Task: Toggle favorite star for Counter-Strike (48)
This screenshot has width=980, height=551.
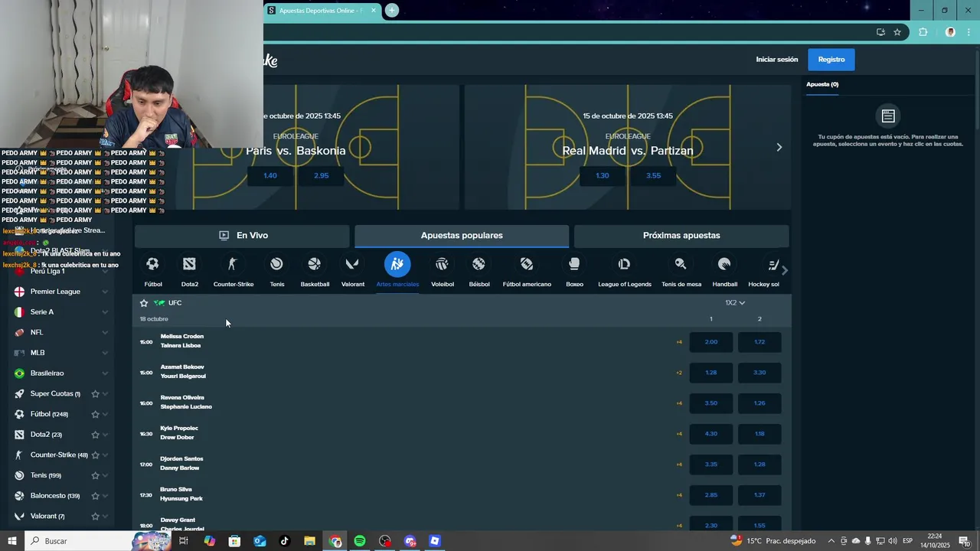Action: point(95,455)
